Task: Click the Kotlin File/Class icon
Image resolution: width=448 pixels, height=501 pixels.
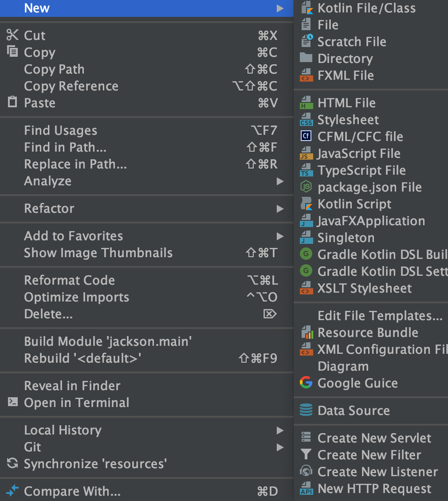Action: click(307, 8)
